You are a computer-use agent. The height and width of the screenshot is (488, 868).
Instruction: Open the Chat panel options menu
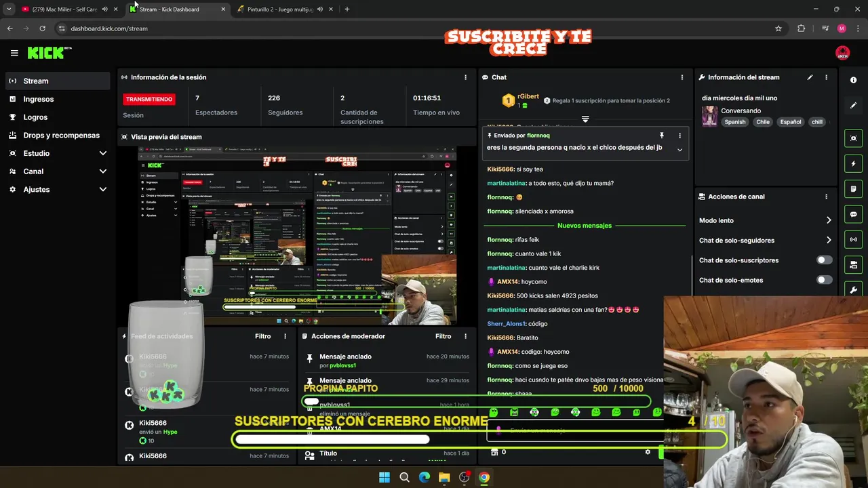coord(682,77)
